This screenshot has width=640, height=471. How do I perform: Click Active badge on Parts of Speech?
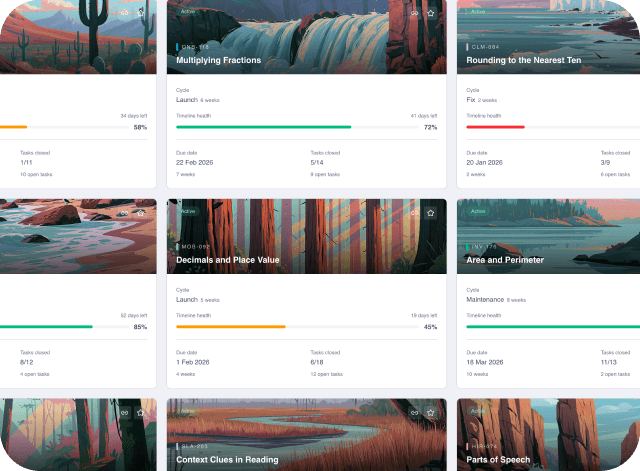[x=478, y=411]
